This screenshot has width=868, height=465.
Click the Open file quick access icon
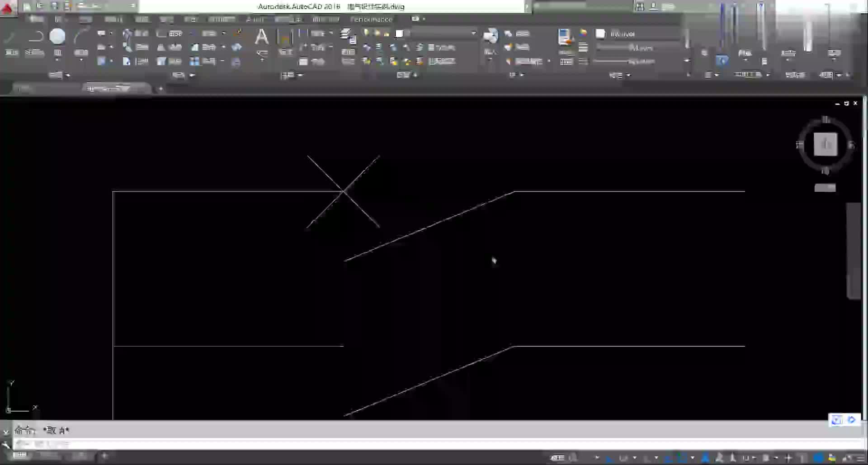[40, 6]
